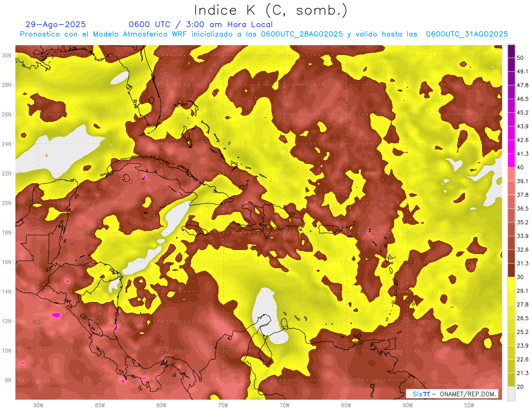This screenshot has width=532, height=411.
Task: Select the date label "29-Ago-2025"
Action: coord(55,24)
